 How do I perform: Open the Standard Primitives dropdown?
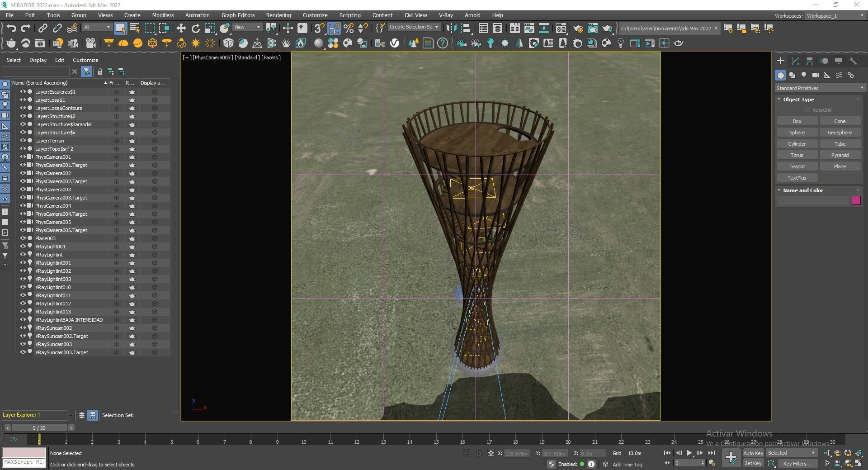pyautogui.click(x=820, y=88)
